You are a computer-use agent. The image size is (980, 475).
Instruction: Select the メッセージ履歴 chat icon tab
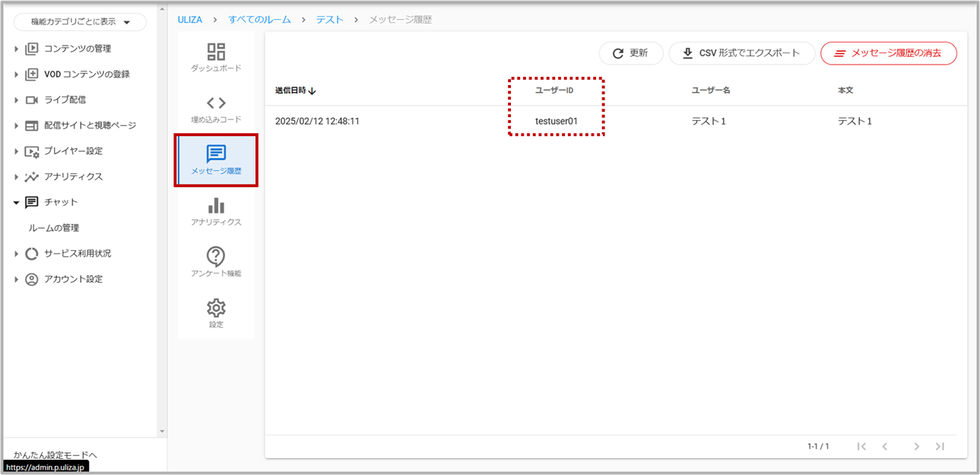216,154
